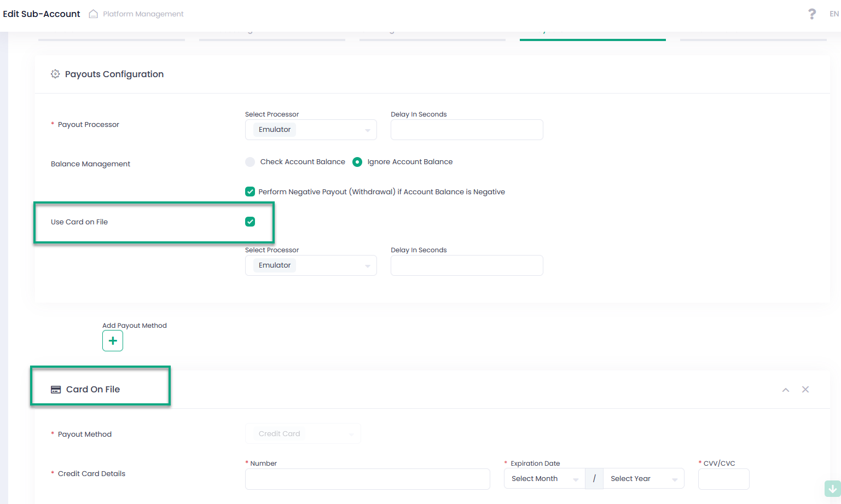Open the Select Year expiration dropdown
The height and width of the screenshot is (504, 841).
(x=643, y=479)
